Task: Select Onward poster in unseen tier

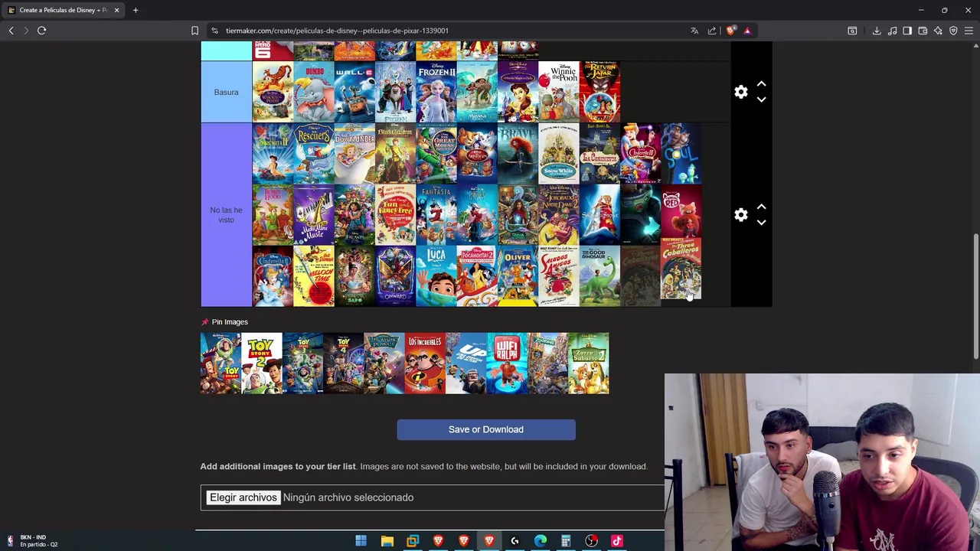Action: [x=396, y=275]
